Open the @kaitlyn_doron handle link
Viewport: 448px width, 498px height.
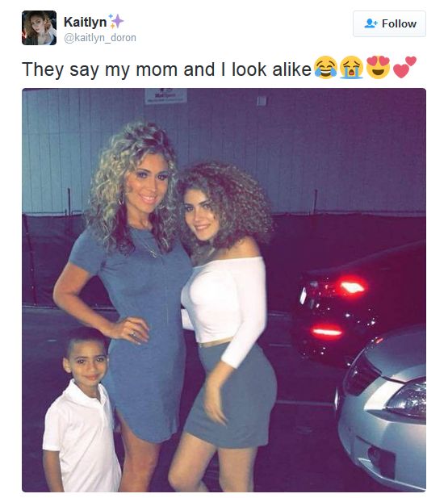[100, 38]
